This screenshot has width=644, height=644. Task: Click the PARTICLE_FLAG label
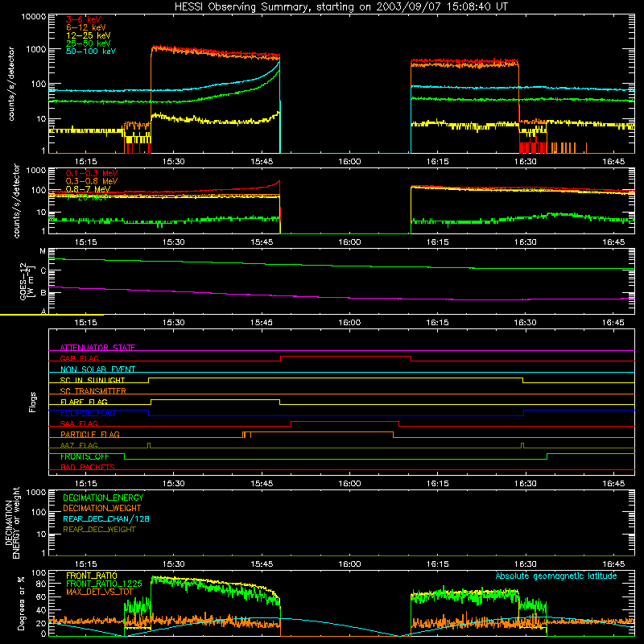pos(90,434)
